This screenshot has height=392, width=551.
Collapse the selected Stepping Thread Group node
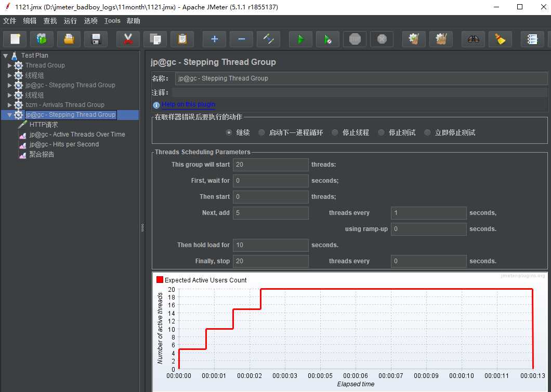9,115
